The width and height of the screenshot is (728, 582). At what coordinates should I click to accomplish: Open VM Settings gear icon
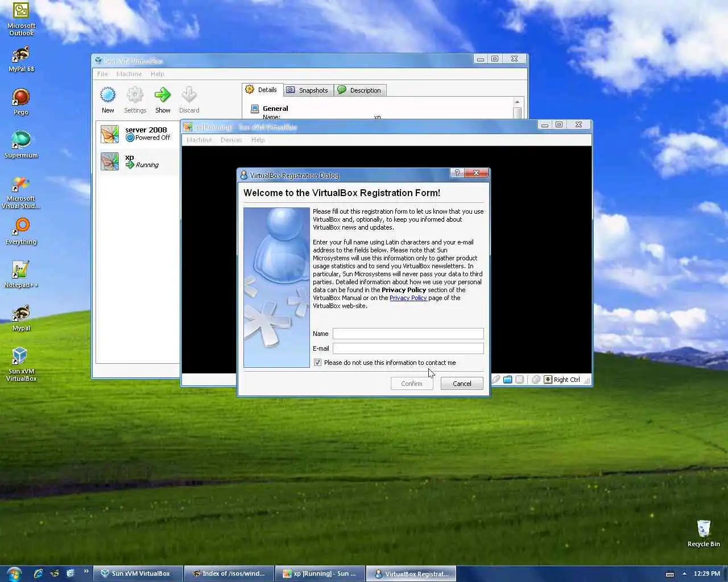(135, 99)
